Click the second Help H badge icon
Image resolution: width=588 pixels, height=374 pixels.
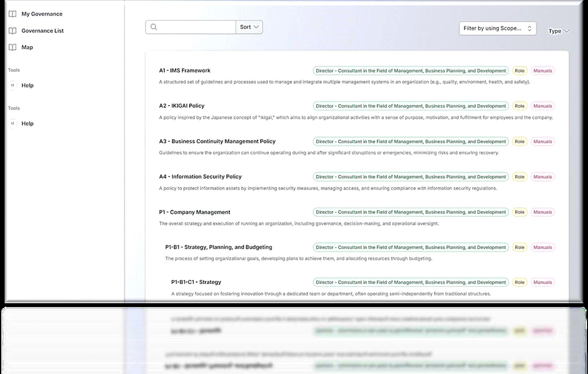tap(12, 124)
